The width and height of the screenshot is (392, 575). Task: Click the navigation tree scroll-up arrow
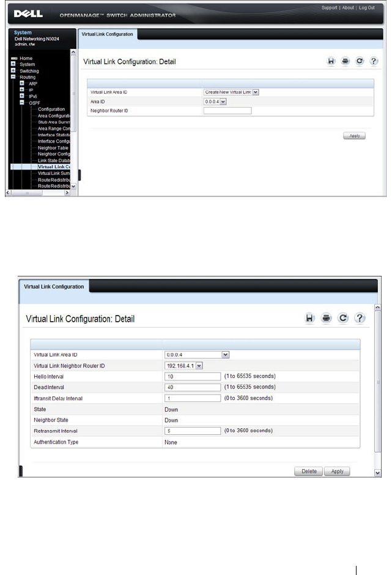click(73, 53)
